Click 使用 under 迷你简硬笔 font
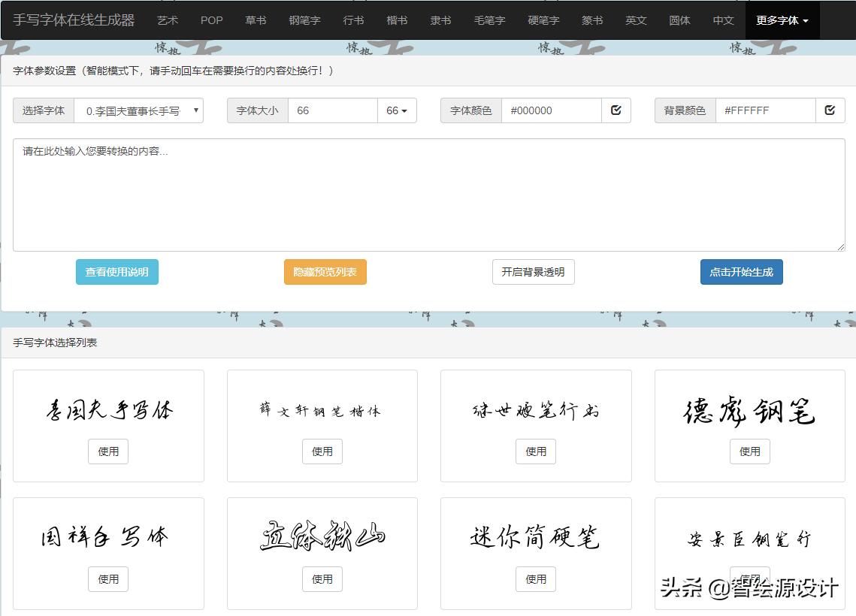The height and width of the screenshot is (616, 856). point(536,579)
